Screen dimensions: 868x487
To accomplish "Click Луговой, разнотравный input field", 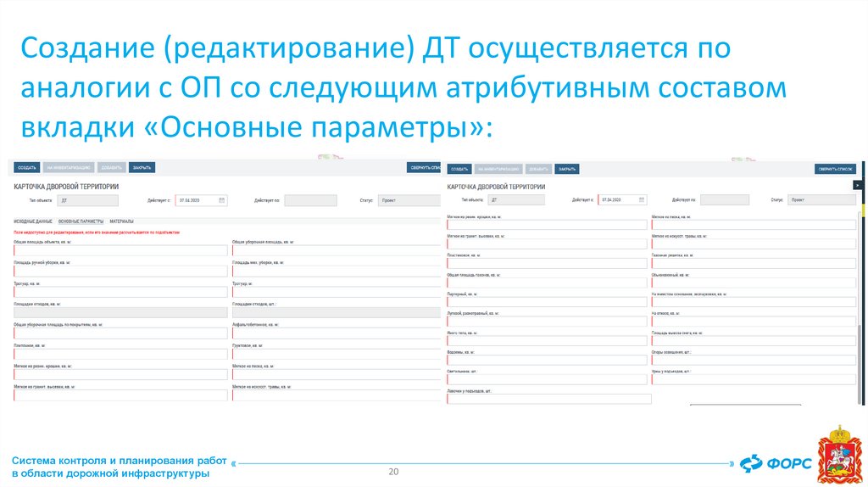I will pos(547,322).
